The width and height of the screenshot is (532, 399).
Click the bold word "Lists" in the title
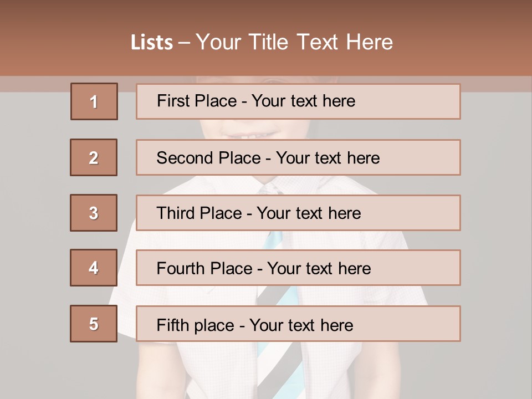151,43
